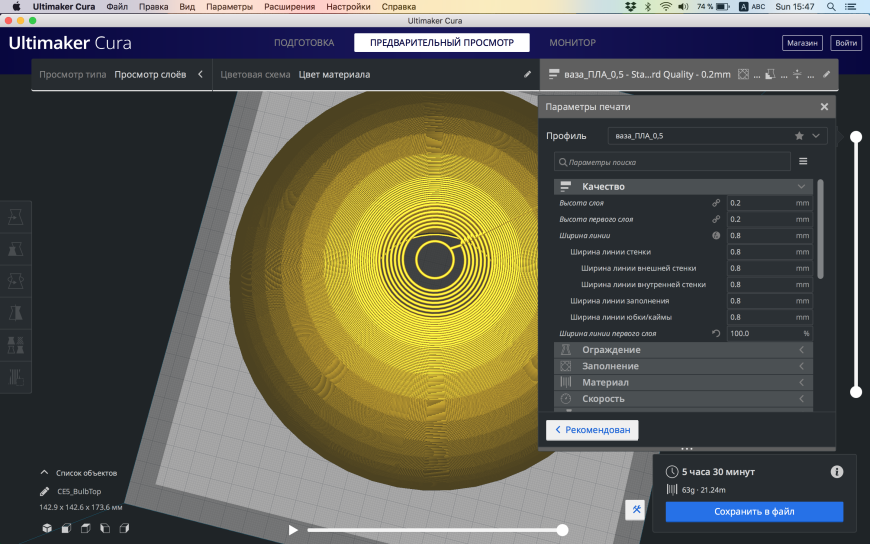Click link icon beside Высота слоя
This screenshot has height=544, width=870.
pos(716,203)
